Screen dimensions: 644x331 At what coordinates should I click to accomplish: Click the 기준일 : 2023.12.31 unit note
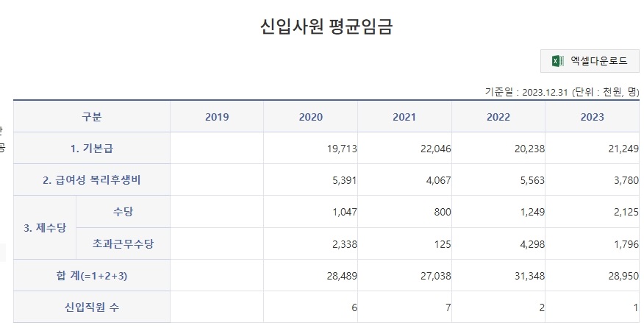(562, 92)
